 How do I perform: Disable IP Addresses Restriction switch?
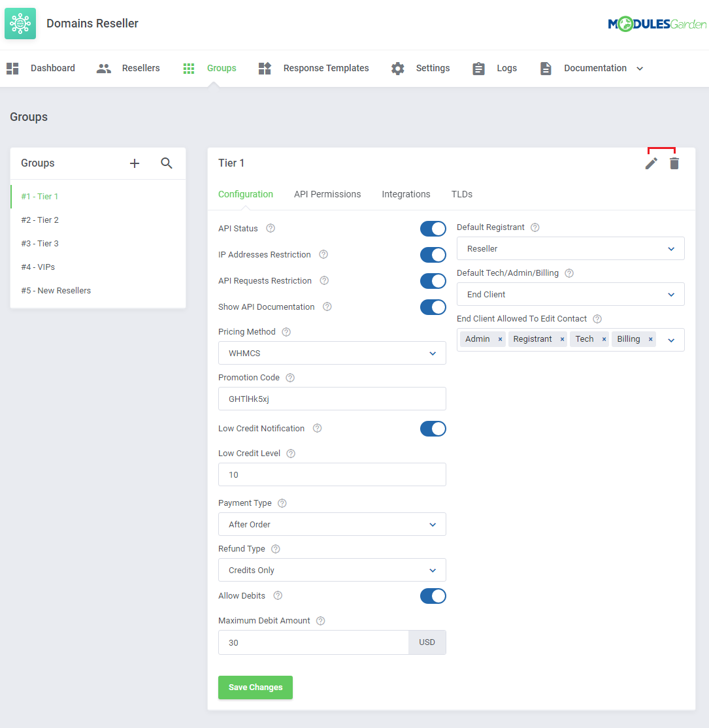coord(433,254)
